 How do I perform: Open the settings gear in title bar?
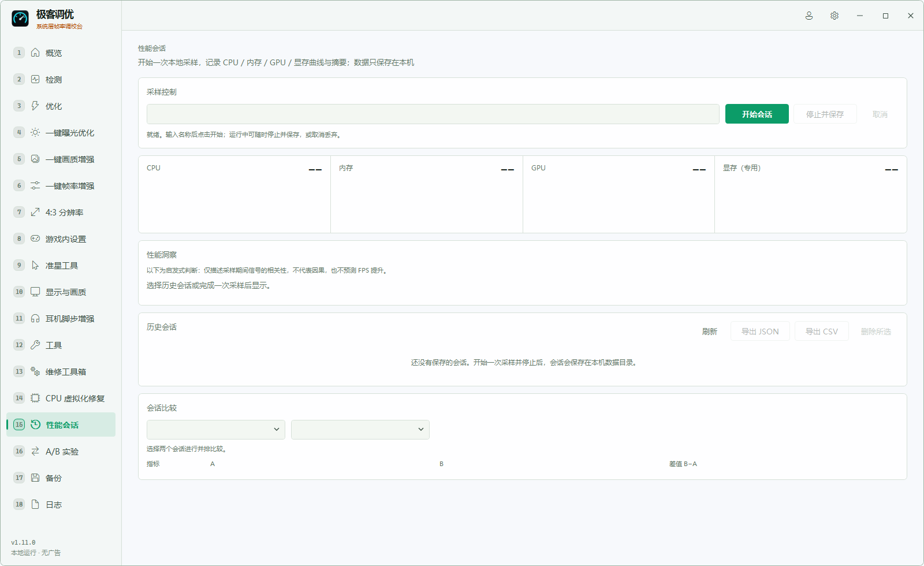pos(834,16)
